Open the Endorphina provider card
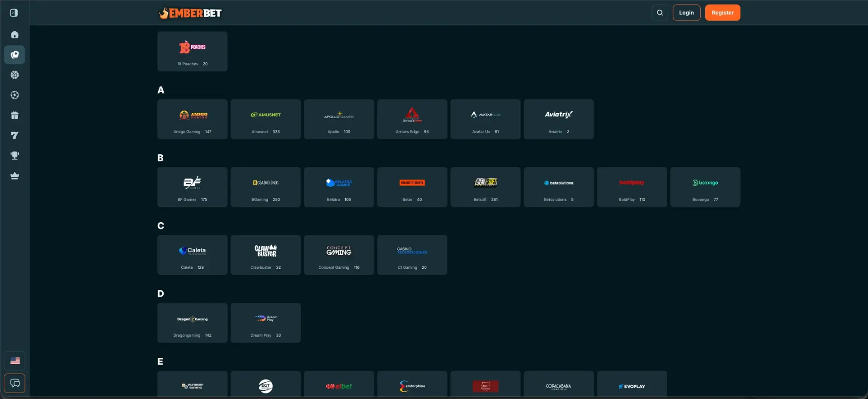This screenshot has height=399, width=868. tap(412, 384)
